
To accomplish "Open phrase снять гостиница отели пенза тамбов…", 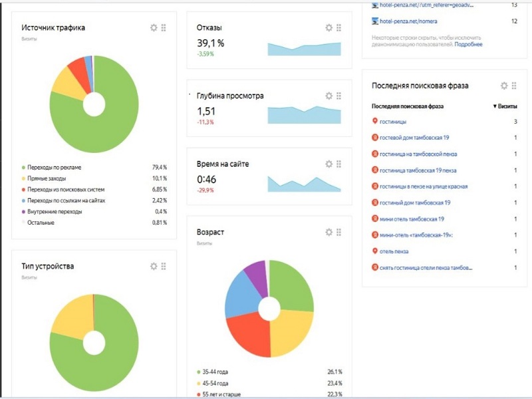I will click(x=426, y=268).
